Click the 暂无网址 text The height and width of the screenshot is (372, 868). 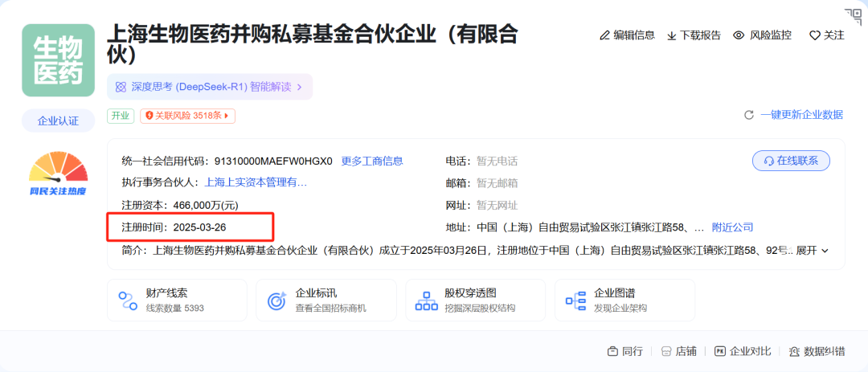[497, 206]
